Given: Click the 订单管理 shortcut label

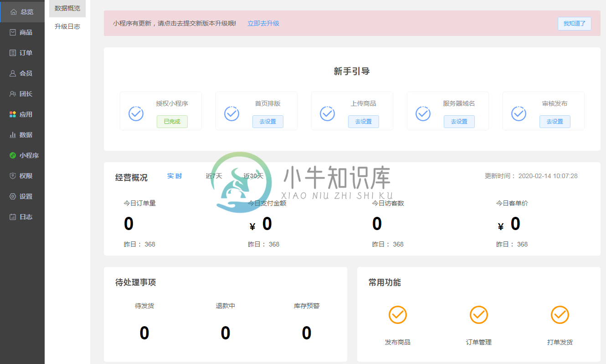Looking at the screenshot, I should pyautogui.click(x=479, y=342).
